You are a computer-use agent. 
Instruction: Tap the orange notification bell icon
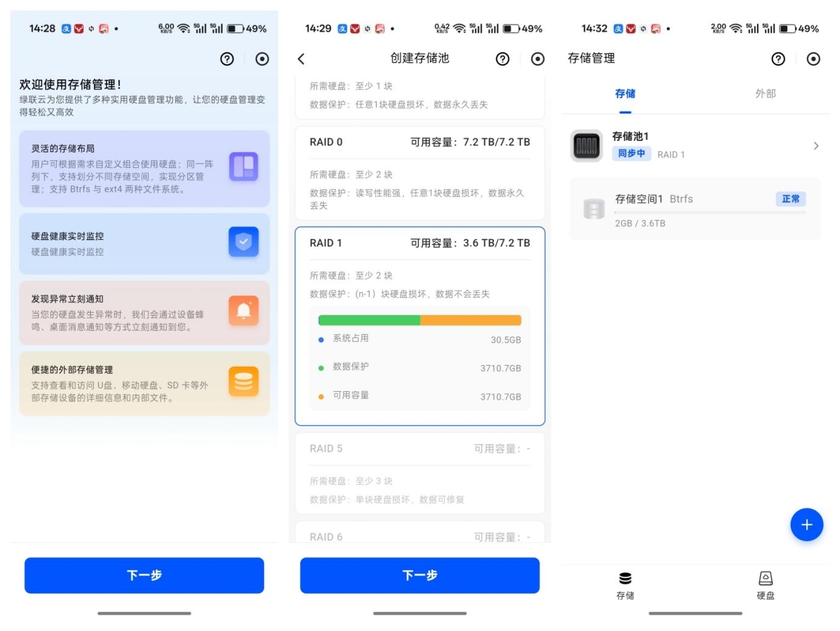[x=244, y=311]
